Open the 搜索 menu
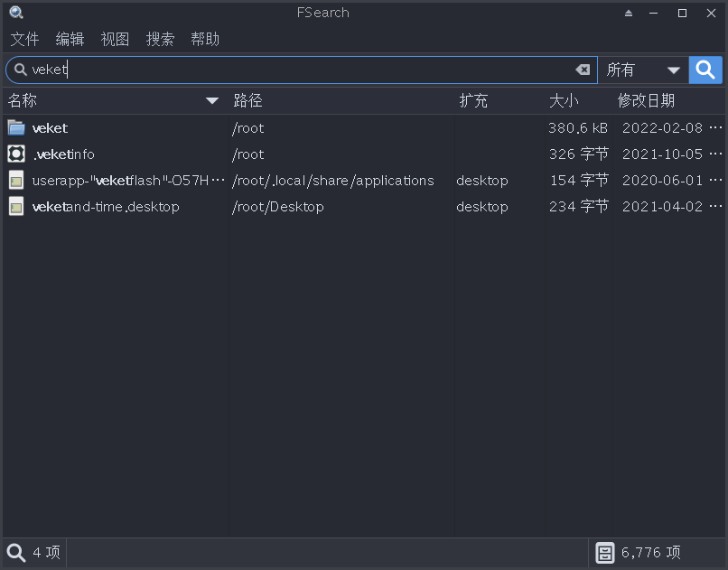 click(160, 39)
